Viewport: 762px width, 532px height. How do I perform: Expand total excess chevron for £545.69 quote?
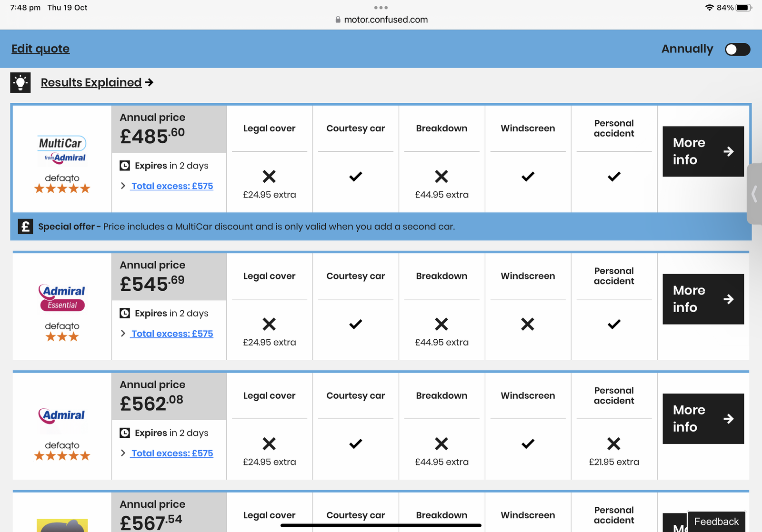tap(123, 334)
